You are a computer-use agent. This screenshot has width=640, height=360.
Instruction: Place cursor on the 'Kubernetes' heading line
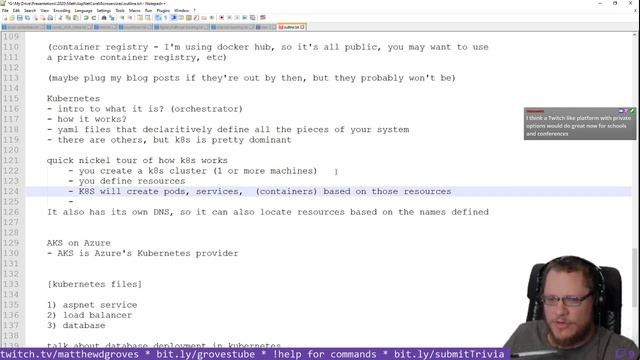(73, 98)
